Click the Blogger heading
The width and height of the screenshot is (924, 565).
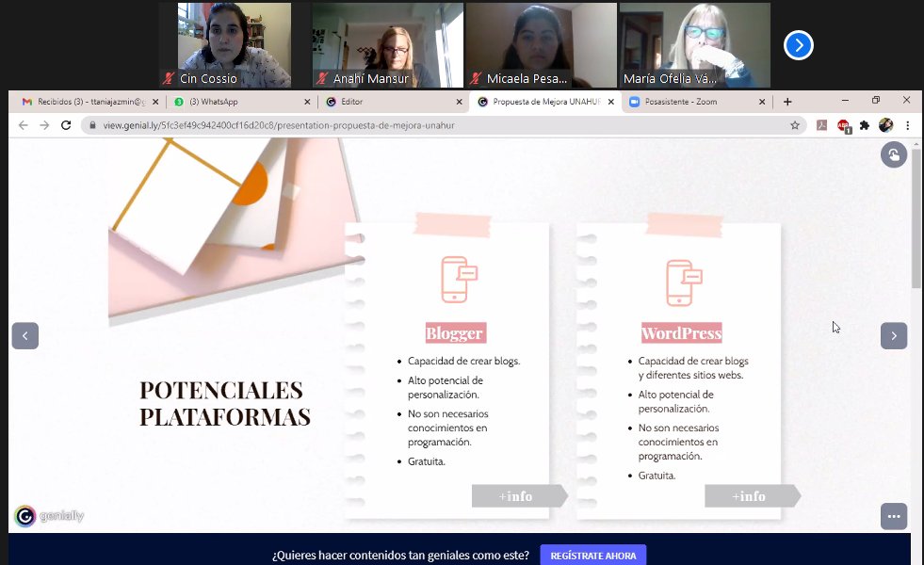coord(455,332)
